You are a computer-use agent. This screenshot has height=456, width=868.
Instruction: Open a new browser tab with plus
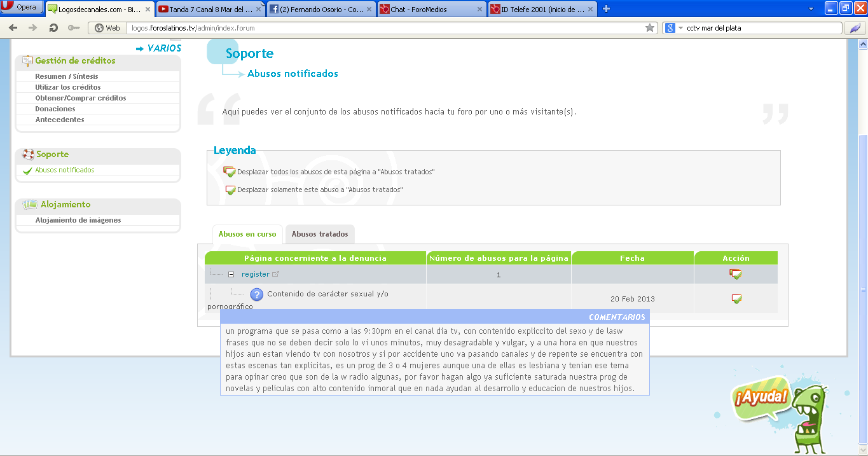[x=606, y=9]
